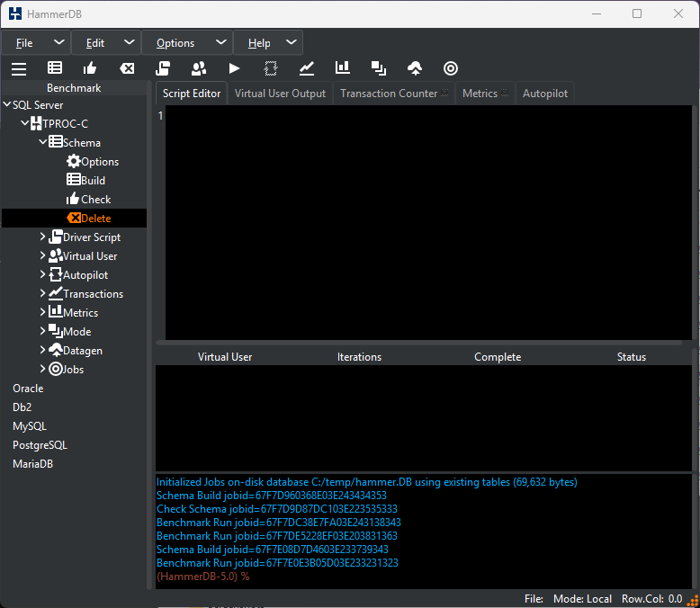Expand the Driver Script tree node

tap(43, 237)
